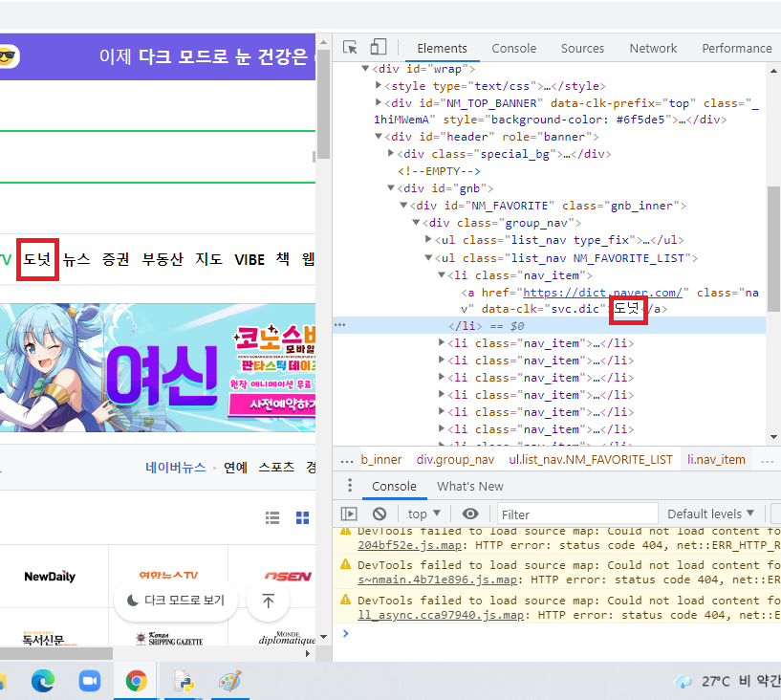This screenshot has width=781, height=700.
Task: Open the ellipsis beside selected li line
Action: (x=339, y=325)
